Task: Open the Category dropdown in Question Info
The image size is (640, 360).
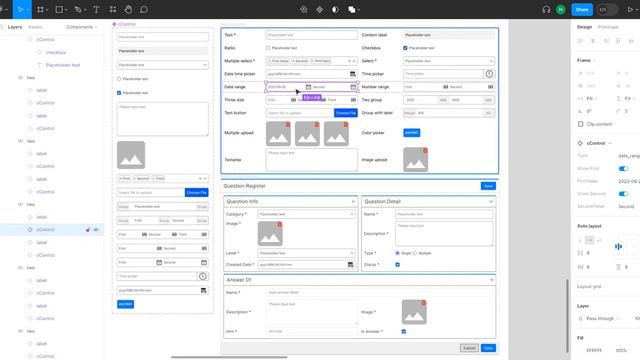Action: pos(306,214)
